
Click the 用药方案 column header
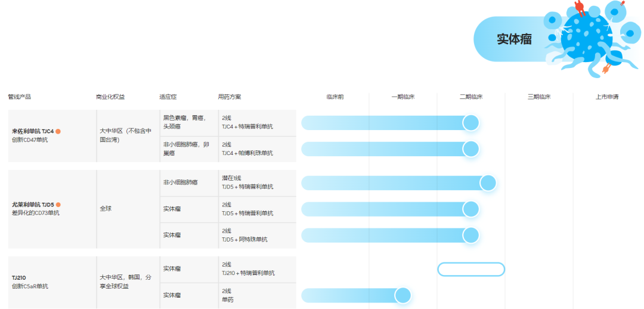point(230,97)
